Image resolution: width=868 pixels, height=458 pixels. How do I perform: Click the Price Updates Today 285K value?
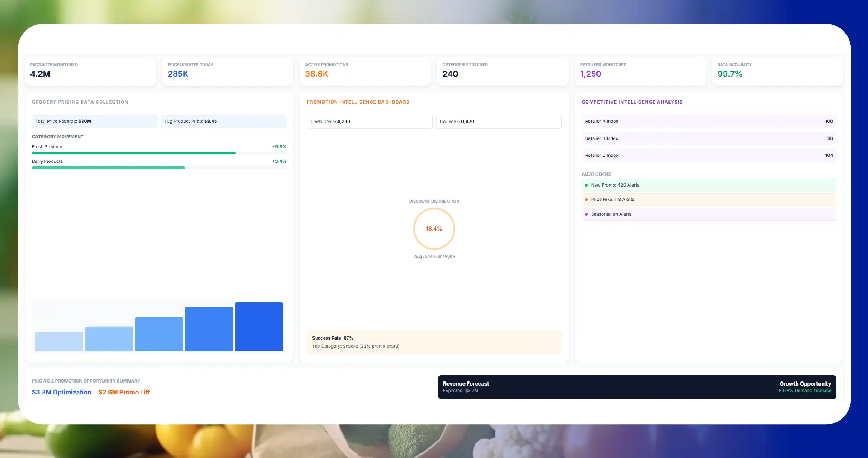pyautogui.click(x=178, y=74)
